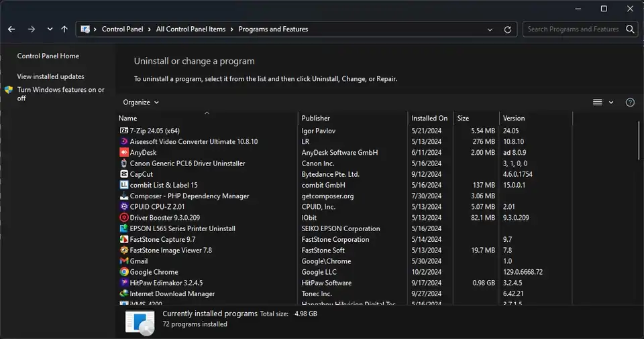644x339 pixels.
Task: Click the Bytedance Pte. Ltd. publisher cell
Action: coord(330,174)
